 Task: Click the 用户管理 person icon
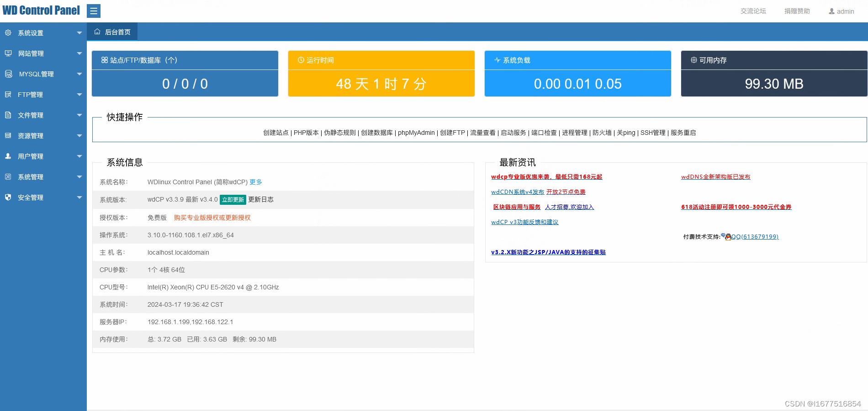[8, 156]
